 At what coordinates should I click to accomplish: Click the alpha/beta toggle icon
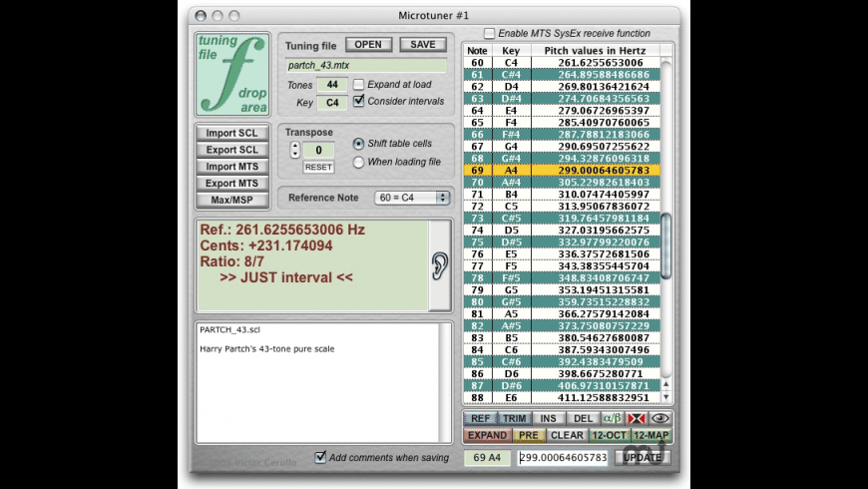612,419
